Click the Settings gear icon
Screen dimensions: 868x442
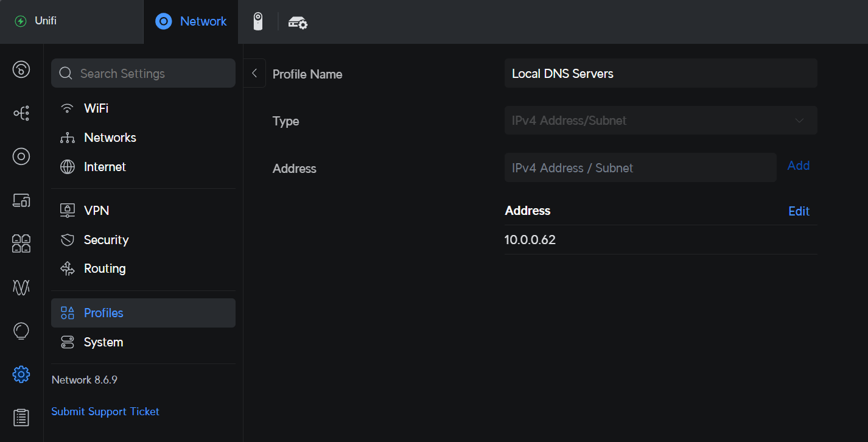pos(21,374)
